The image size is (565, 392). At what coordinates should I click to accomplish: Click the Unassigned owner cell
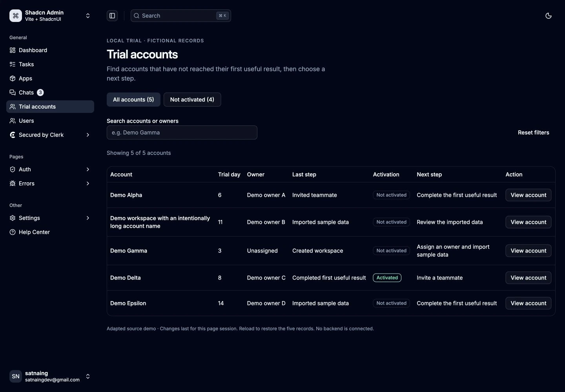click(x=262, y=251)
